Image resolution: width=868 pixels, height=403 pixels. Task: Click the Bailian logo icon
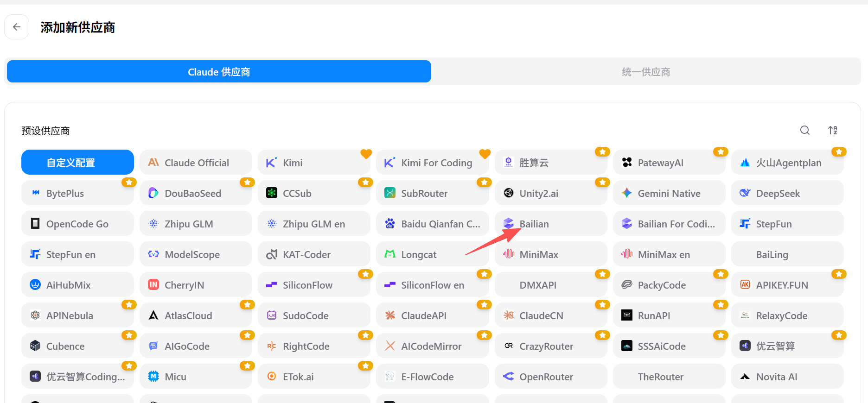click(509, 223)
